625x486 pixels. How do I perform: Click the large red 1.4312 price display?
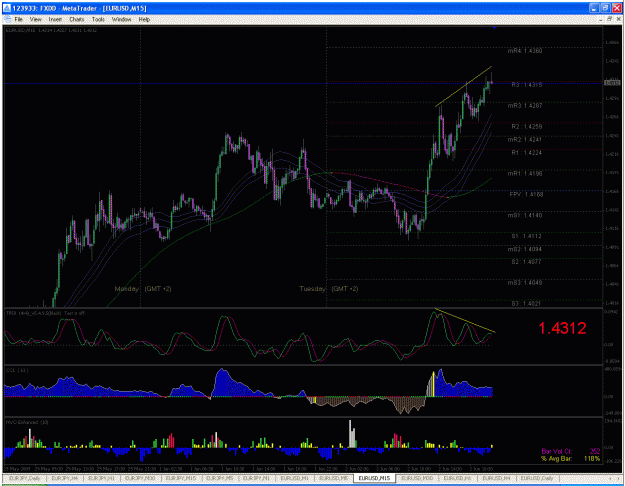pyautogui.click(x=562, y=328)
